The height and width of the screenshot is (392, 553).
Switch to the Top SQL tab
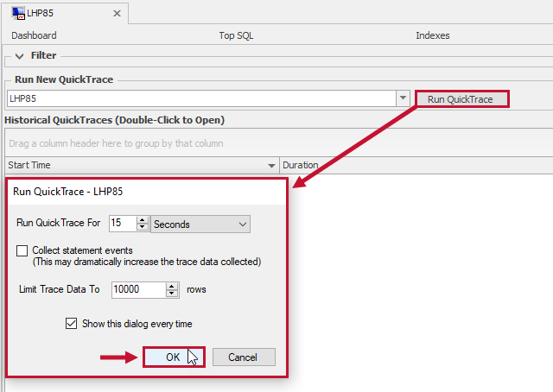point(236,35)
